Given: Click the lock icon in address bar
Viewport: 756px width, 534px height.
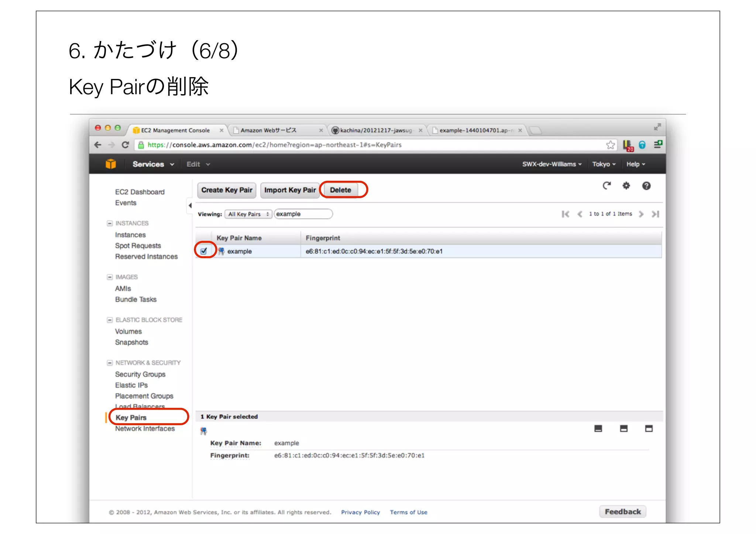Looking at the screenshot, I should click(x=141, y=145).
